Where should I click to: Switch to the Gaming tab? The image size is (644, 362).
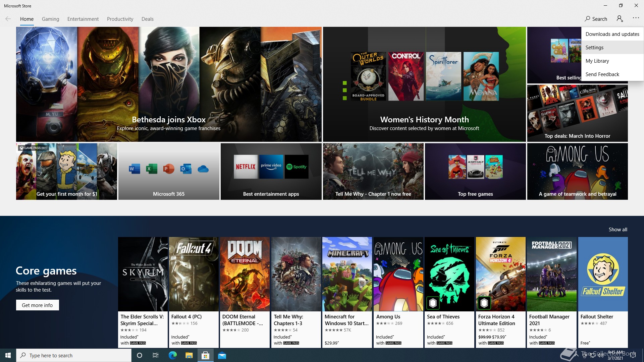pos(50,19)
